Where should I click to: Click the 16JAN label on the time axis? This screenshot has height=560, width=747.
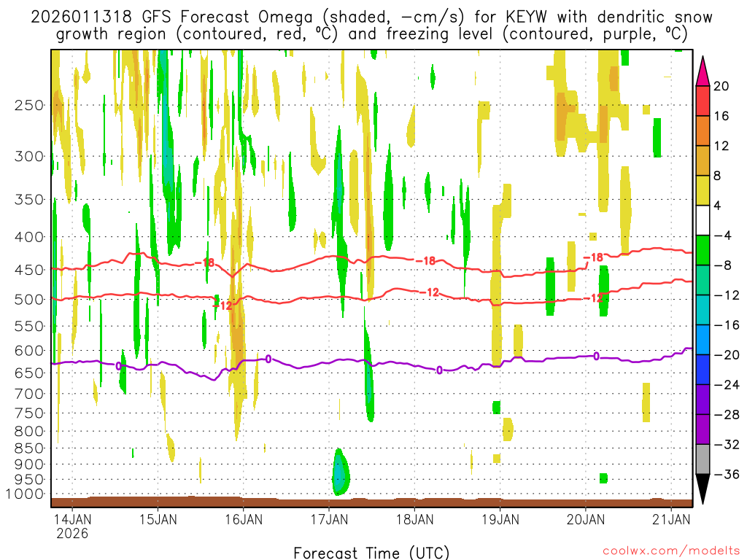[244, 519]
